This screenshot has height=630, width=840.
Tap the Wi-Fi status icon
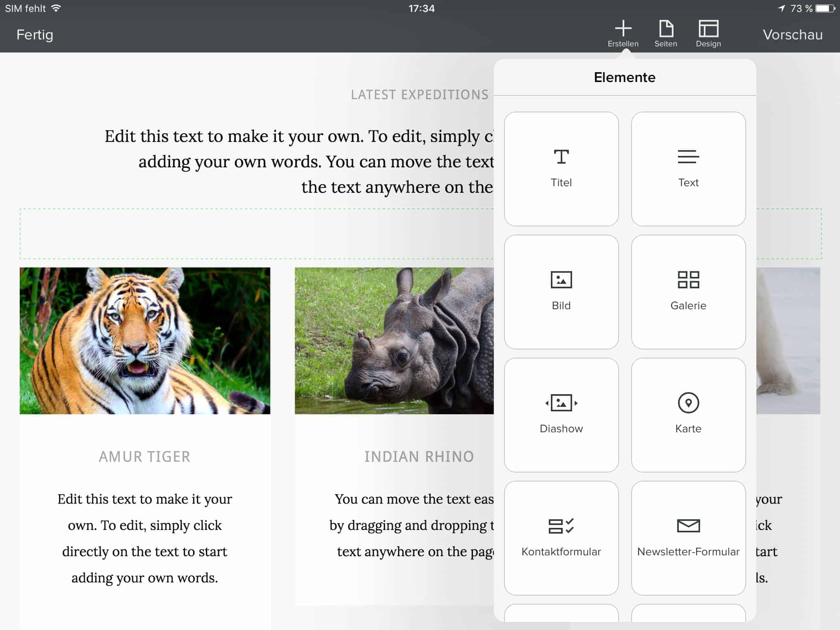point(56,8)
